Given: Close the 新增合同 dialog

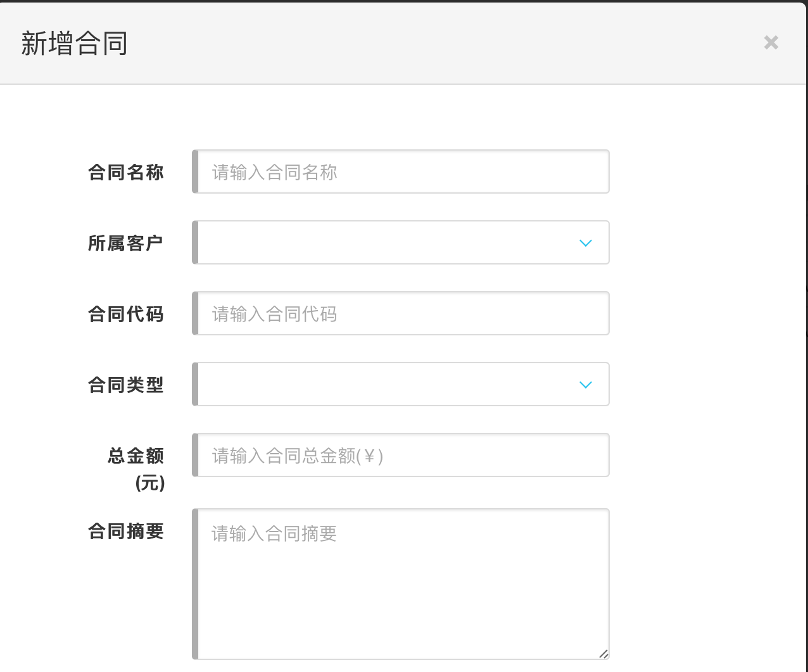Looking at the screenshot, I should 771,42.
